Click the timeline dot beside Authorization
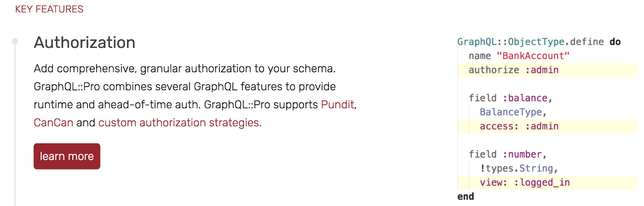 click(x=15, y=41)
